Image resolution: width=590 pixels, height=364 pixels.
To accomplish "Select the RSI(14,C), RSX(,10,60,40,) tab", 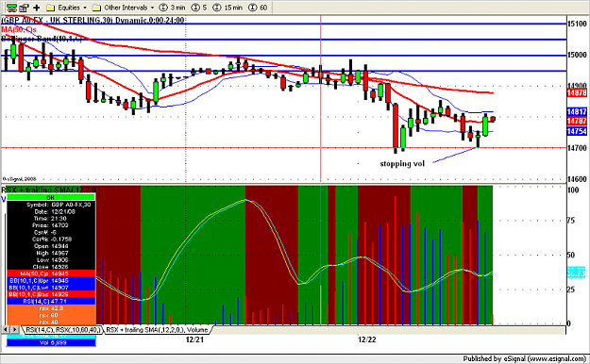I will pos(62,330).
